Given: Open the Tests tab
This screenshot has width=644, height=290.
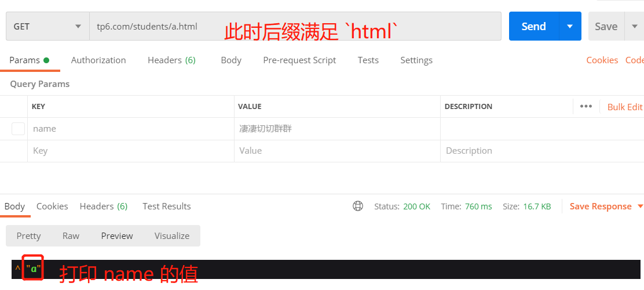Looking at the screenshot, I should pyautogui.click(x=368, y=60).
